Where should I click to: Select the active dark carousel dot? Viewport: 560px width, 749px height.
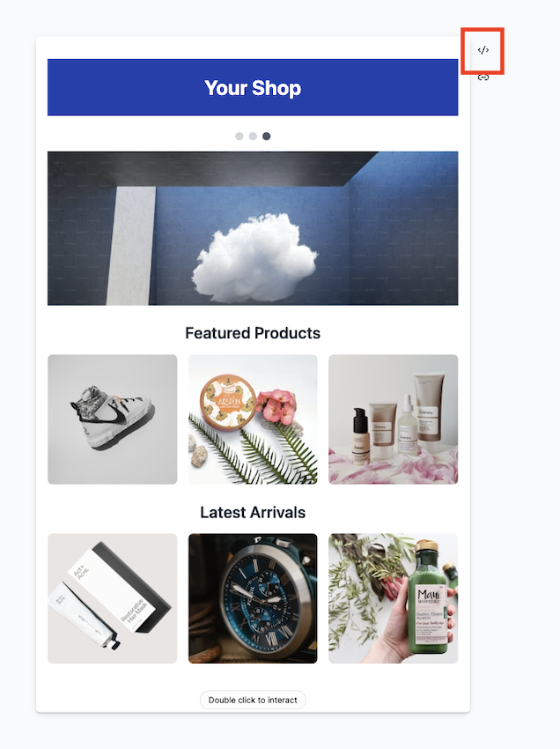pyautogui.click(x=267, y=136)
